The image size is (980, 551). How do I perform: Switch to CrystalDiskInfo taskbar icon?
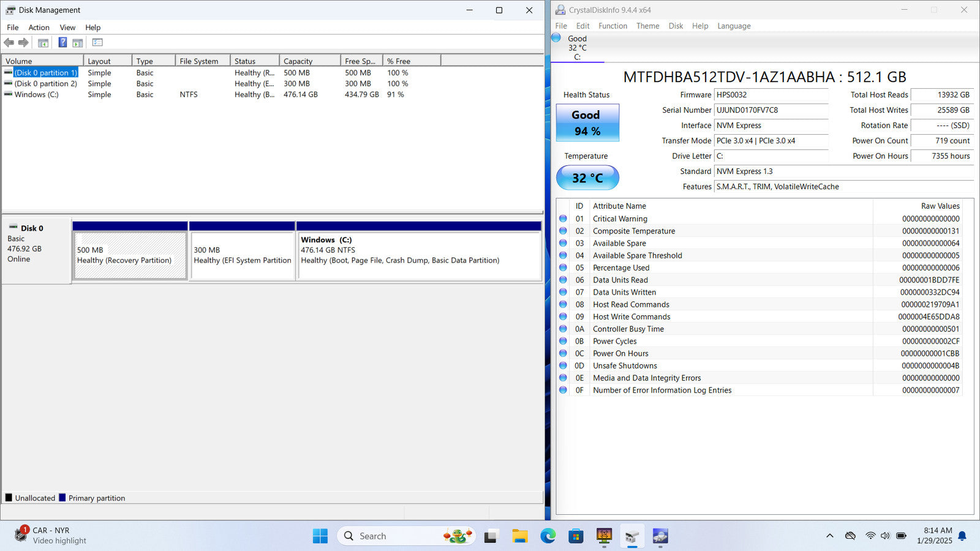point(660,536)
